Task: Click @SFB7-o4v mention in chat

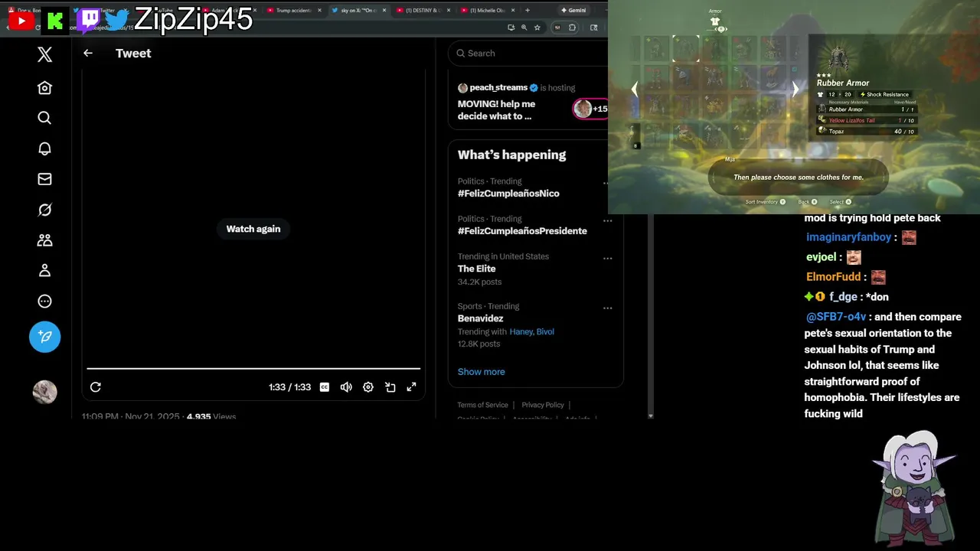Action: coord(835,317)
